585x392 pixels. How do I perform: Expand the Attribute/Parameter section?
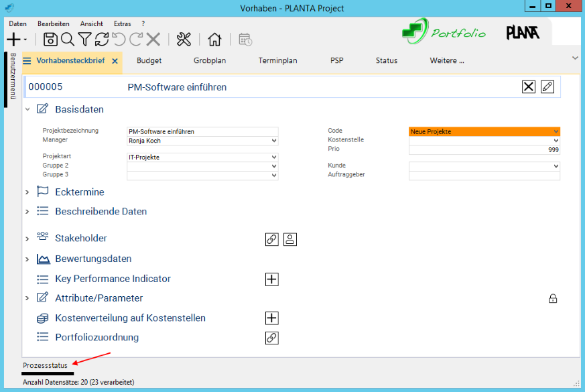pyautogui.click(x=27, y=298)
